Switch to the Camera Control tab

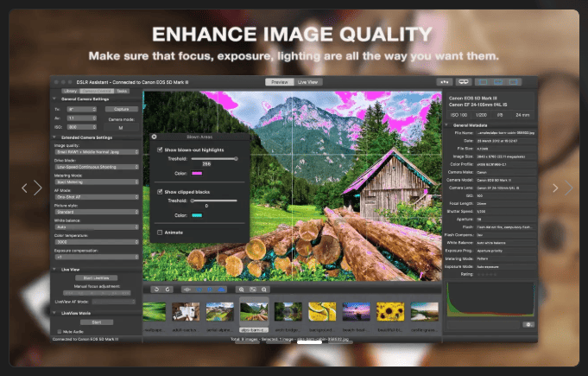[x=97, y=91]
